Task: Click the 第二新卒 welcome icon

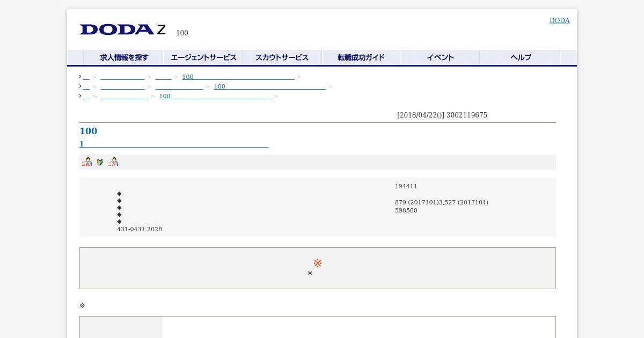Action: [113, 161]
